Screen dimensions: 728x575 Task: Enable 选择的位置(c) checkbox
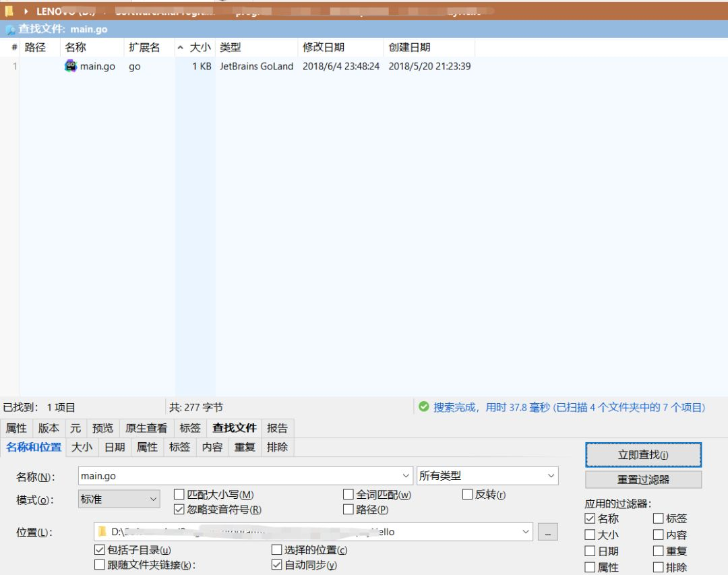coord(276,550)
